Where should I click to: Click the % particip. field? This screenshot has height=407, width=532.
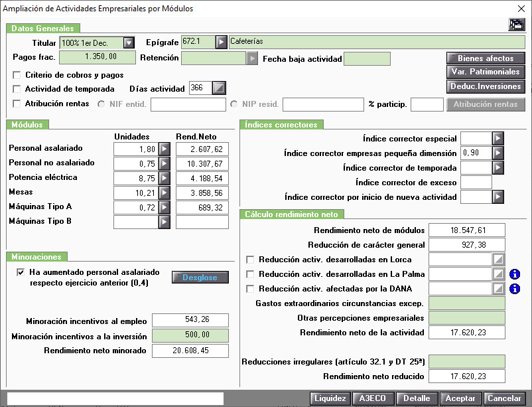pyautogui.click(x=427, y=104)
